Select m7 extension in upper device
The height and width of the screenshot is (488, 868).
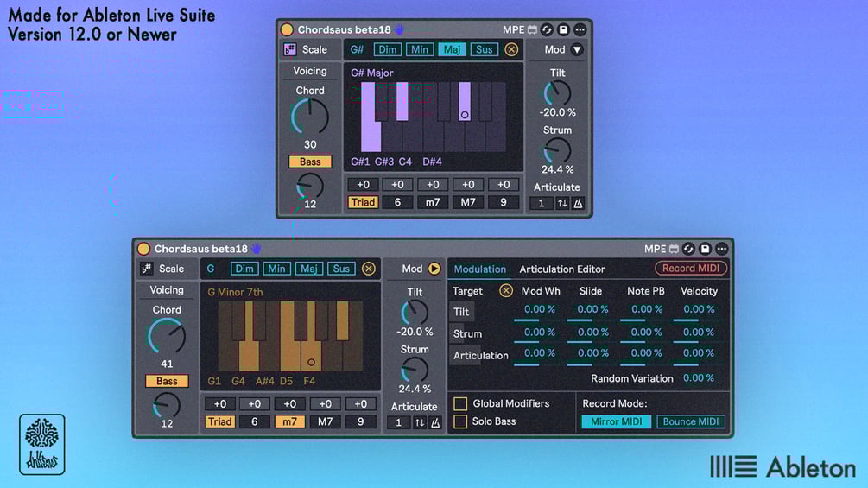(433, 202)
